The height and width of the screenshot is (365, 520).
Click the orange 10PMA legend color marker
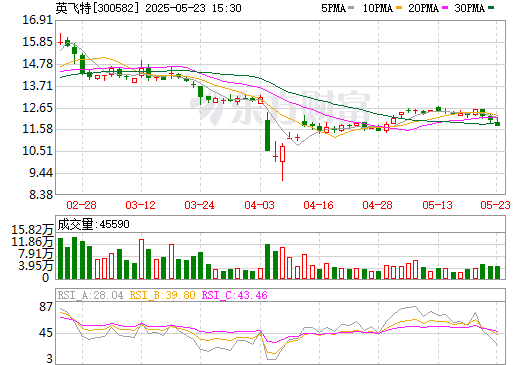point(399,8)
